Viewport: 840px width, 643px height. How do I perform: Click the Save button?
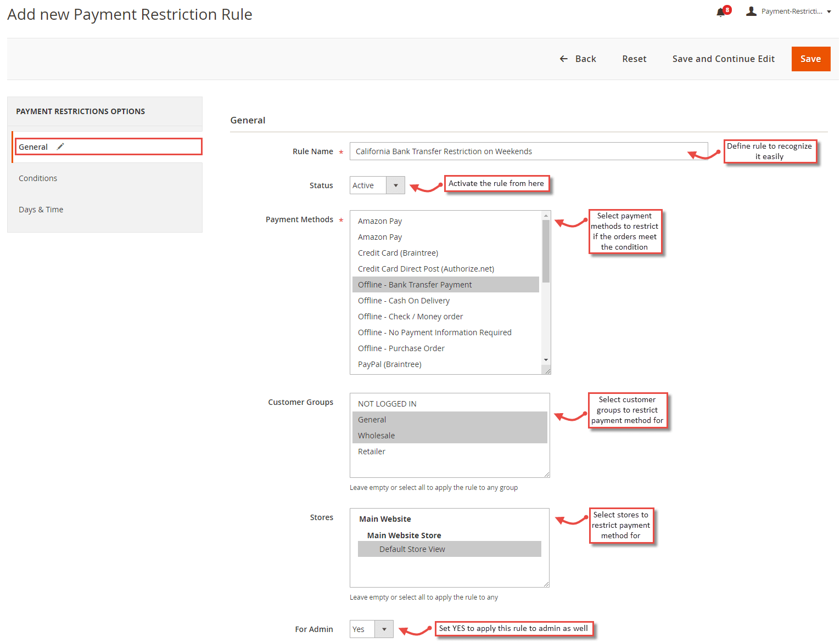click(811, 59)
